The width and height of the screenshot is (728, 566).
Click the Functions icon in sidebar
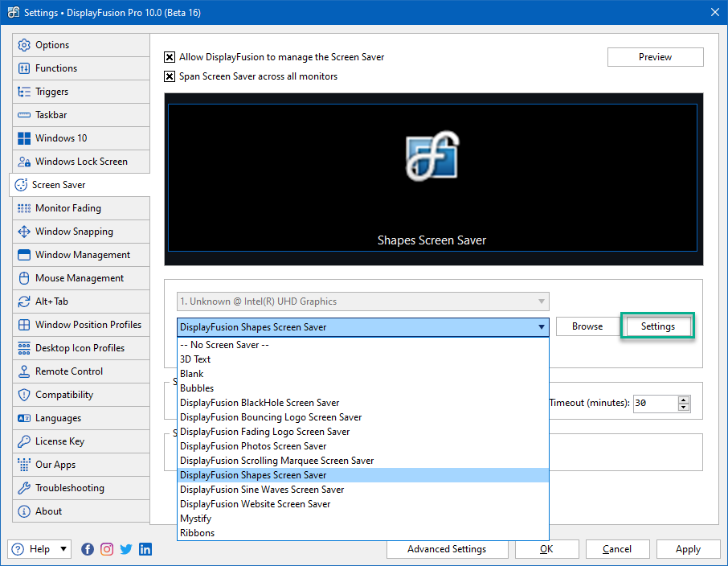pos(23,68)
